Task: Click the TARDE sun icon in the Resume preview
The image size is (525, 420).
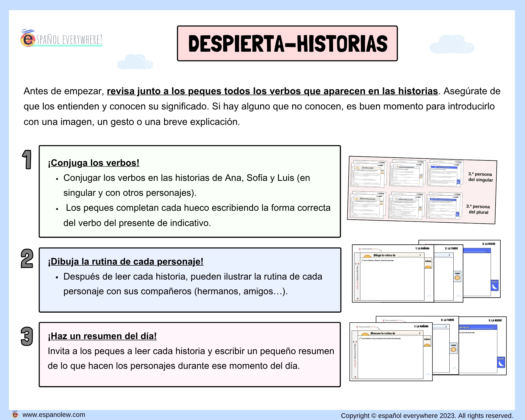Action: tap(453, 348)
